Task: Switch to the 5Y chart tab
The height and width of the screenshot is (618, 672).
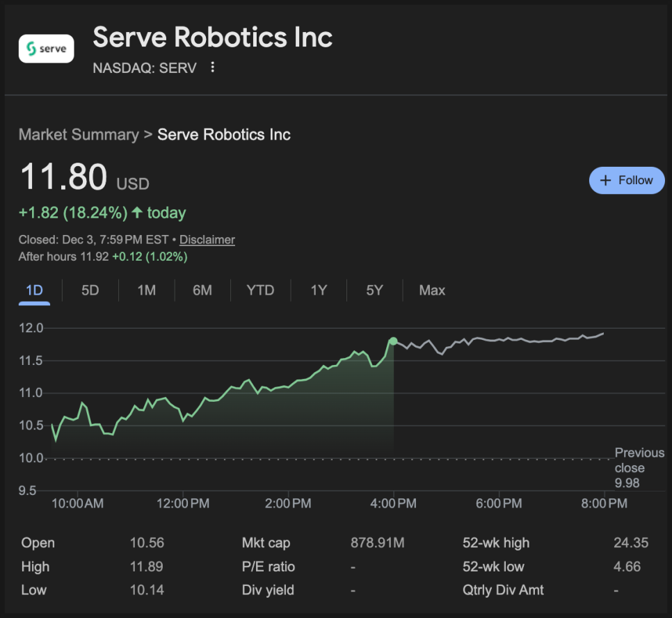Action: click(x=374, y=291)
